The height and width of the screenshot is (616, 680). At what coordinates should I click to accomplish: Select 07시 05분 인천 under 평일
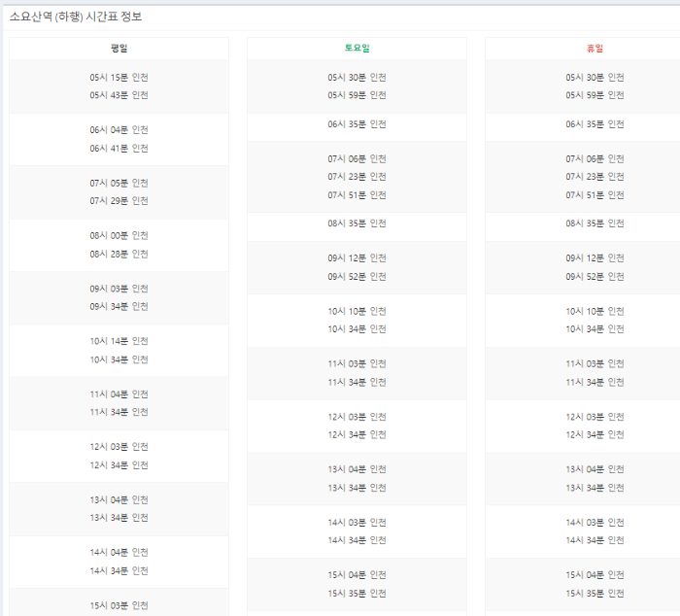119,183
